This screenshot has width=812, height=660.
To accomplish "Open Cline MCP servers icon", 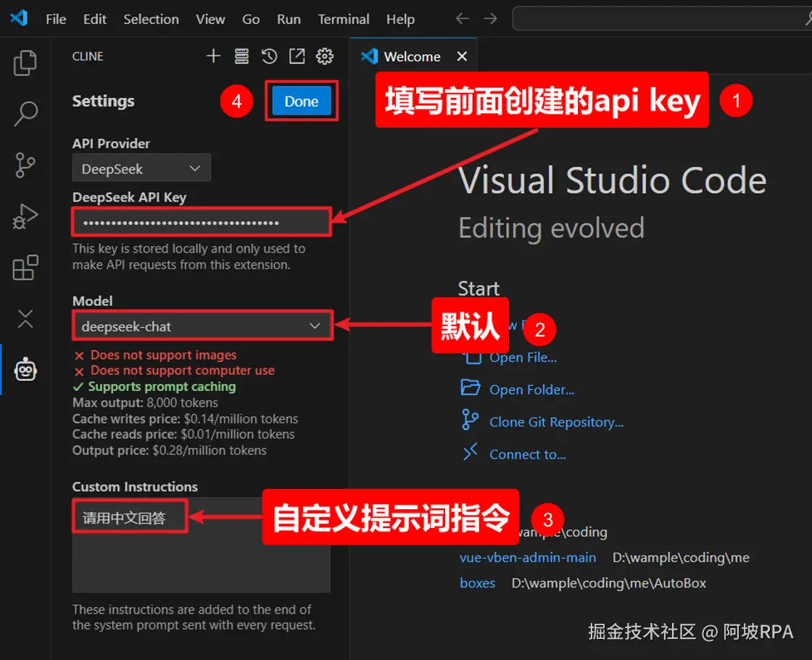I will pyautogui.click(x=241, y=56).
